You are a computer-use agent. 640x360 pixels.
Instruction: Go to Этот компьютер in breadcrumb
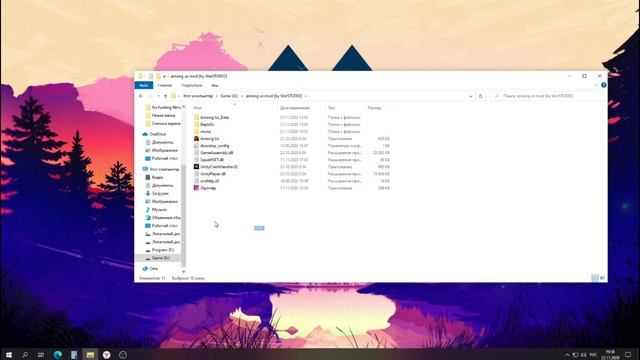tap(198, 96)
